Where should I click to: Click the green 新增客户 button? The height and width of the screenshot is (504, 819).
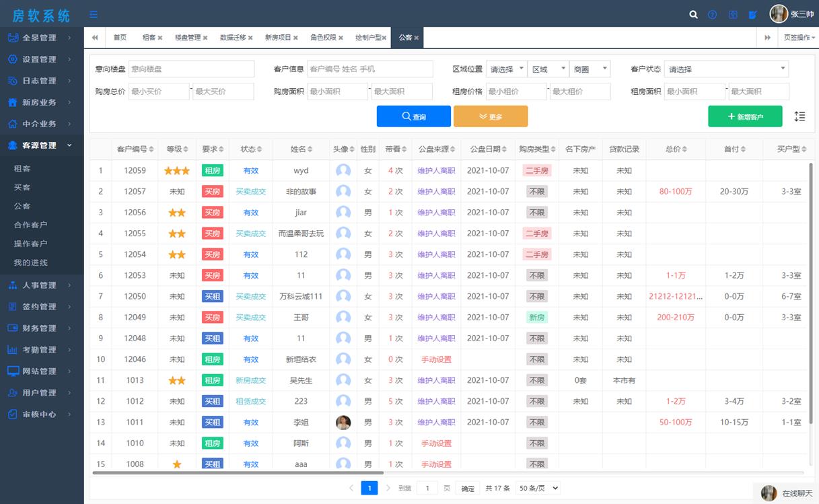pyautogui.click(x=745, y=116)
